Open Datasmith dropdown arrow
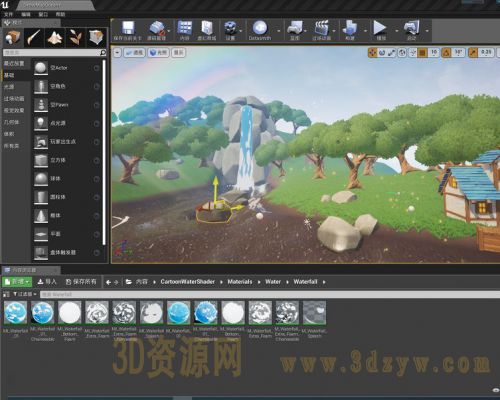The height and width of the screenshot is (400, 500). (x=279, y=30)
